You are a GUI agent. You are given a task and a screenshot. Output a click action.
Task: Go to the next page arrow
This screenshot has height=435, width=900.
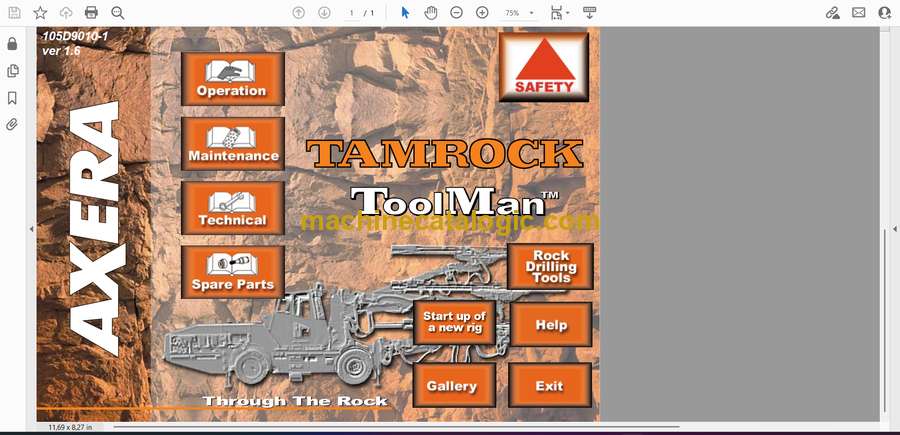tap(324, 13)
